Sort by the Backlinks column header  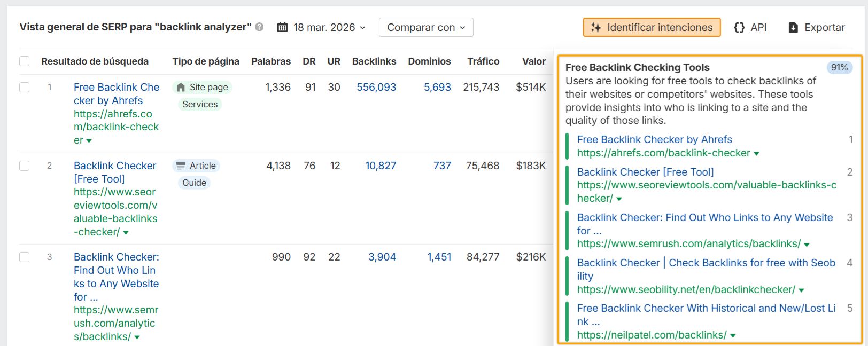(x=374, y=61)
